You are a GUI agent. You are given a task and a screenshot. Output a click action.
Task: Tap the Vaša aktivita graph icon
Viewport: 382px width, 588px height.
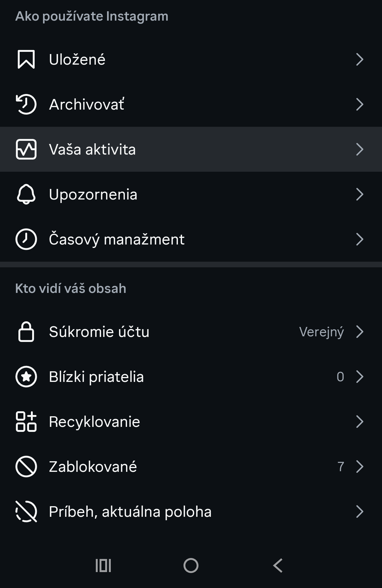tap(26, 149)
